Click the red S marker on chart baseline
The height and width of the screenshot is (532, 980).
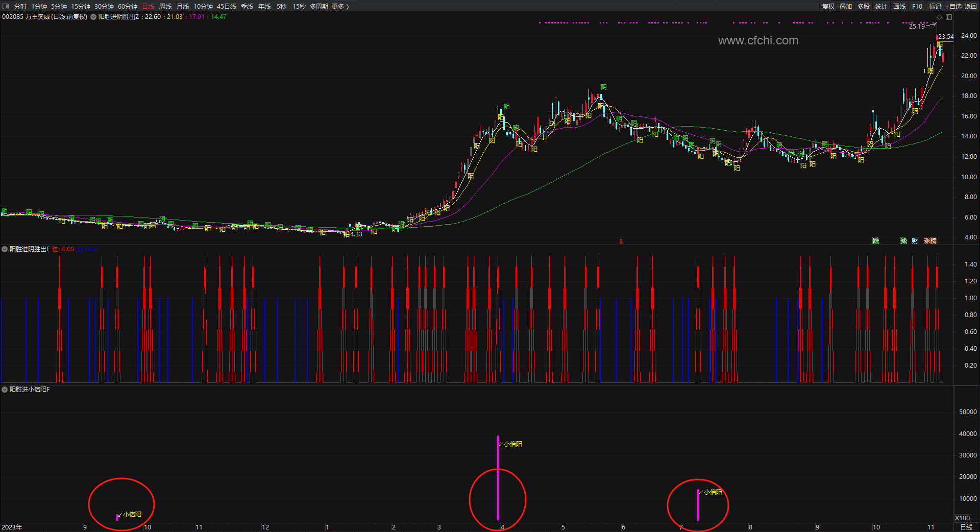[621, 241]
